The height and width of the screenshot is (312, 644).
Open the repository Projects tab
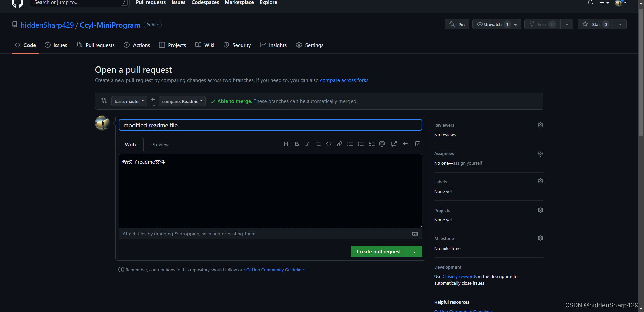(172, 45)
